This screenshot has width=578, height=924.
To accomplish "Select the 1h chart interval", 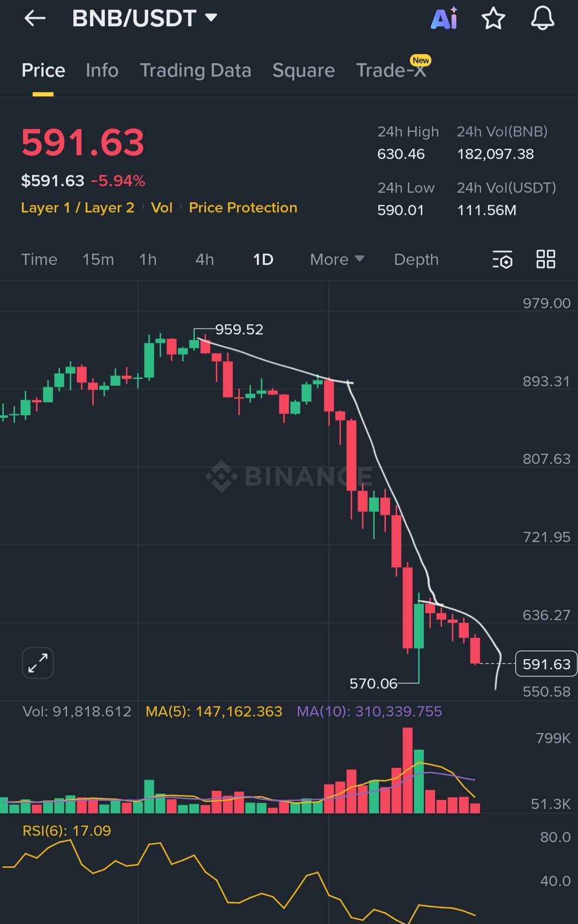I will pos(148,259).
